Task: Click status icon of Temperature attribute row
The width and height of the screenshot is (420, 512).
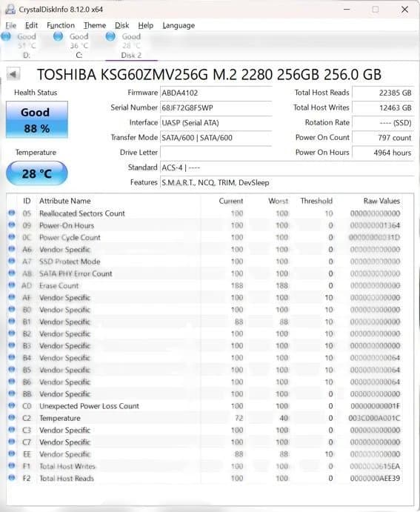Action: coord(12,418)
